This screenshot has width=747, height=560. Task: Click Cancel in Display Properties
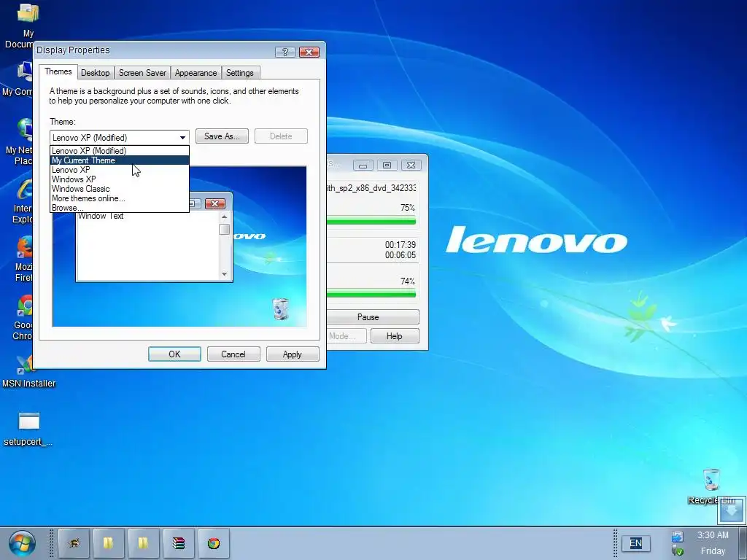(233, 354)
